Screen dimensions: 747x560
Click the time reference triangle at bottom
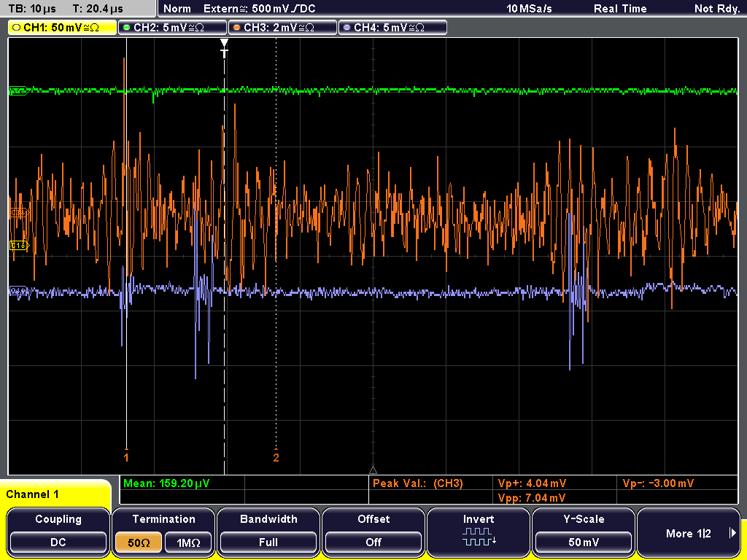[373, 470]
